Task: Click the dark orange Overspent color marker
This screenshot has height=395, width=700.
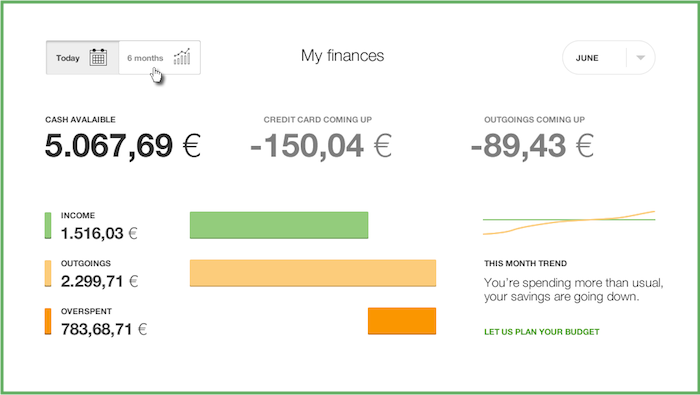Action: 48,321
